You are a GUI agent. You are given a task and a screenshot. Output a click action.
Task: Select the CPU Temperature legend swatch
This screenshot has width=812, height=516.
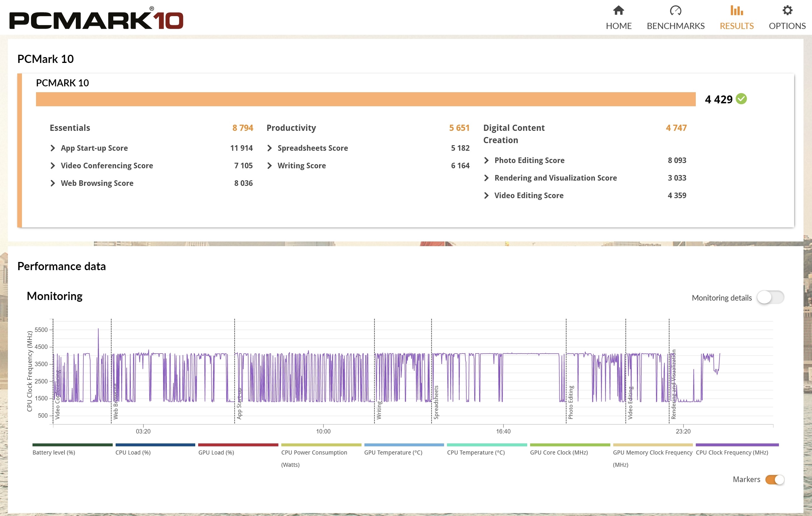[x=487, y=445]
